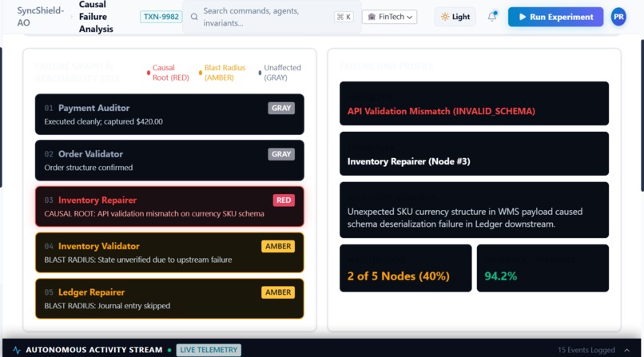The width and height of the screenshot is (644, 357).
Task: Select the Payment Auditor node
Action: pyautogui.click(x=169, y=114)
